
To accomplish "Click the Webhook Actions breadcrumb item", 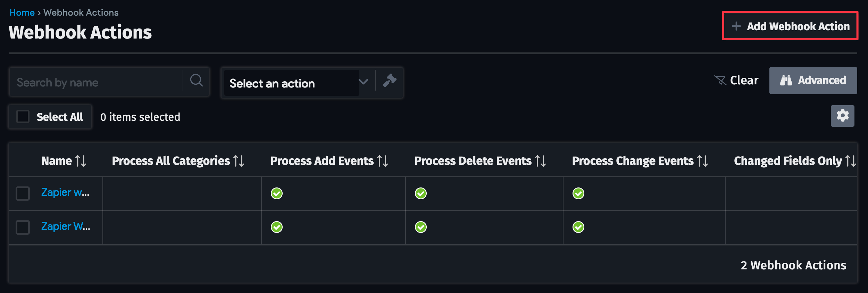I will 81,12.
